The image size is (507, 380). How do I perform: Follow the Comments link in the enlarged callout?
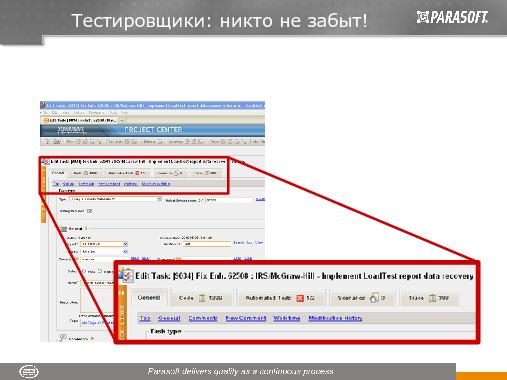[x=203, y=318]
